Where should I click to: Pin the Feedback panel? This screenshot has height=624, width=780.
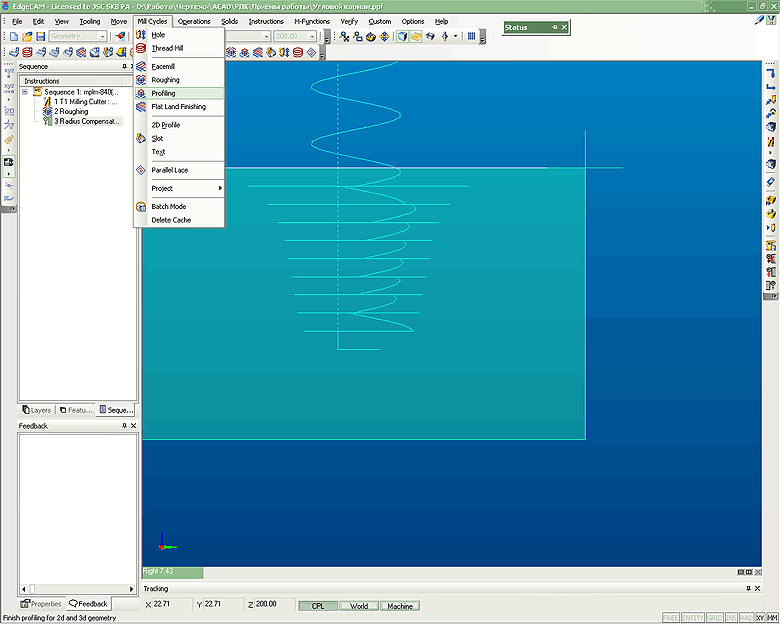coord(124,426)
